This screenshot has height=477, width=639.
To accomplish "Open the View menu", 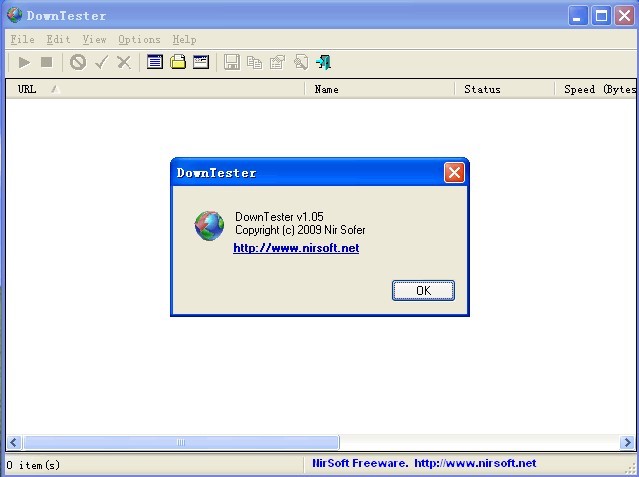I will tap(94, 39).
